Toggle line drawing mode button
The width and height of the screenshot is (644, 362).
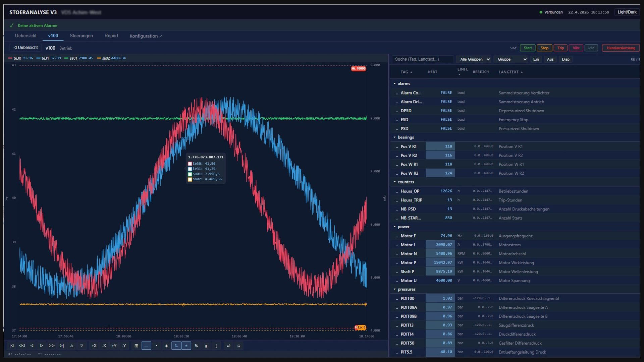146,346
